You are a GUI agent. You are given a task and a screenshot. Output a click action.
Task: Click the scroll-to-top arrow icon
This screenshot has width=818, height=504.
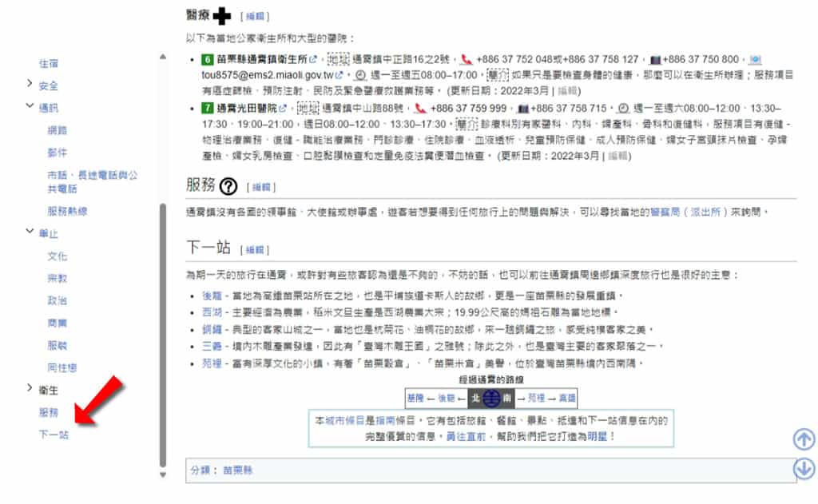click(x=804, y=439)
